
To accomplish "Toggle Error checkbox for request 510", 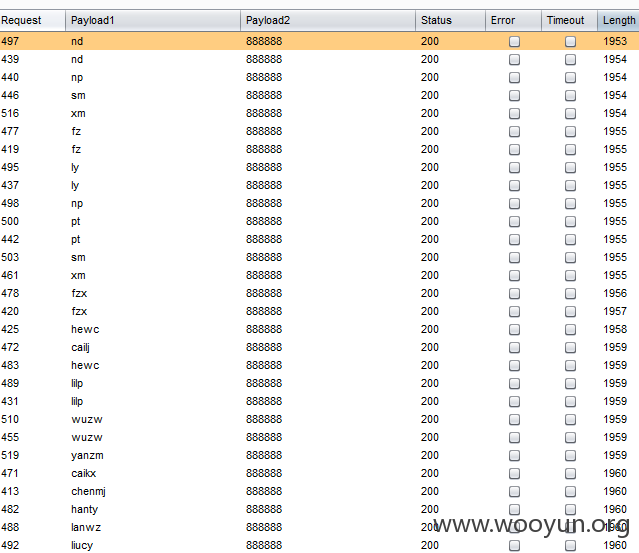I will point(514,419).
